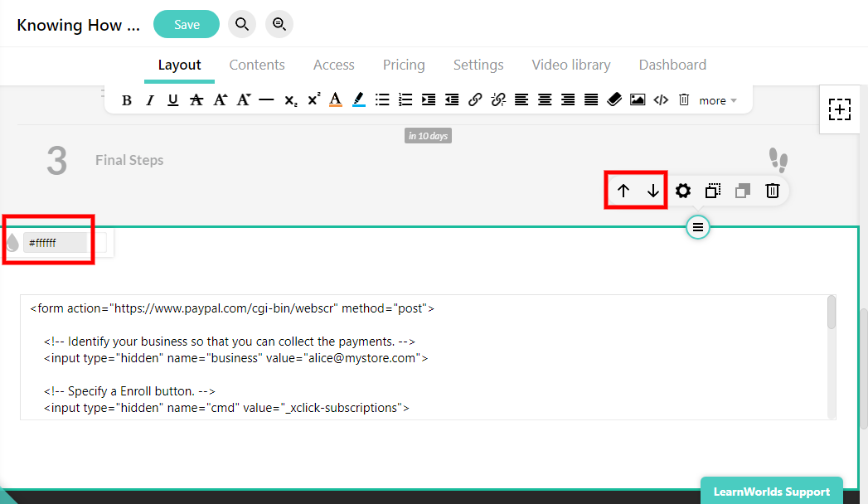This screenshot has height=504, width=868.
Task: Open the Dashboard tab
Action: tap(672, 65)
